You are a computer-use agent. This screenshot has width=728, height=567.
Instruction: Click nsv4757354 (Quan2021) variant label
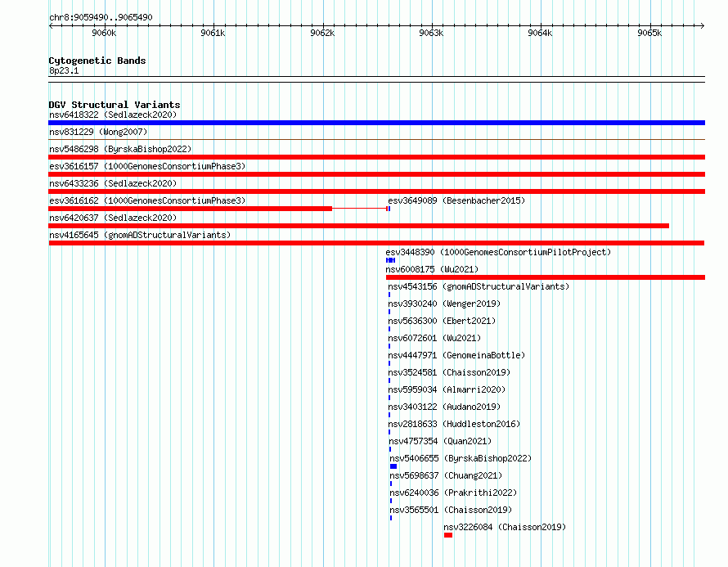click(x=440, y=441)
